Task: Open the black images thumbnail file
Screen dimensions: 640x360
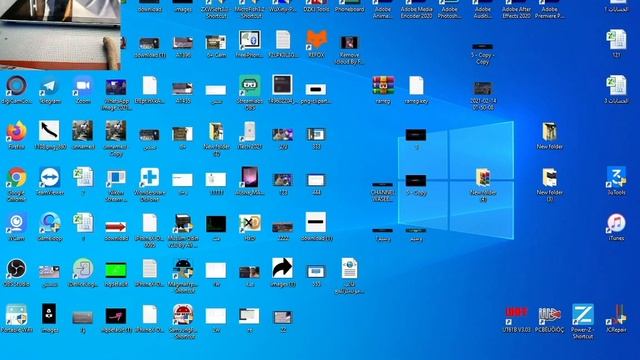Action: (x=49, y=314)
